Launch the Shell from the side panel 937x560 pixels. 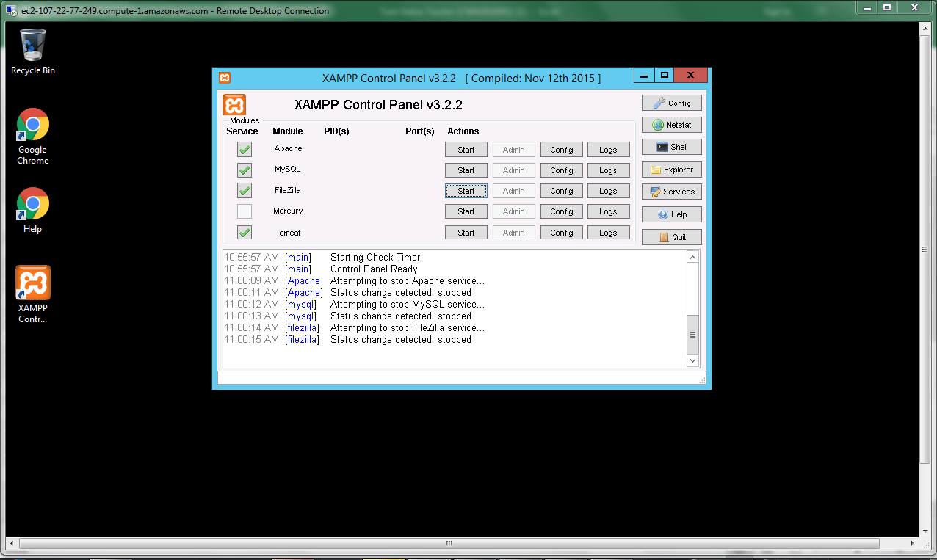[x=671, y=147]
